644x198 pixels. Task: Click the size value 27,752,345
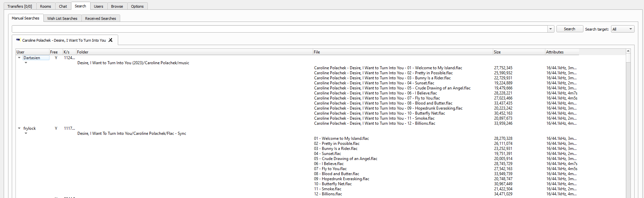click(x=503, y=68)
